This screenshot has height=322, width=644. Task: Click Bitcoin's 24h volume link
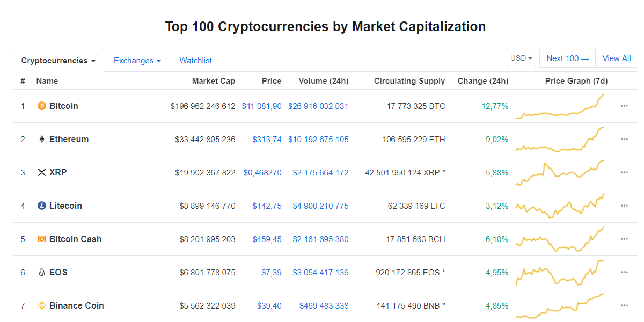pyautogui.click(x=318, y=106)
